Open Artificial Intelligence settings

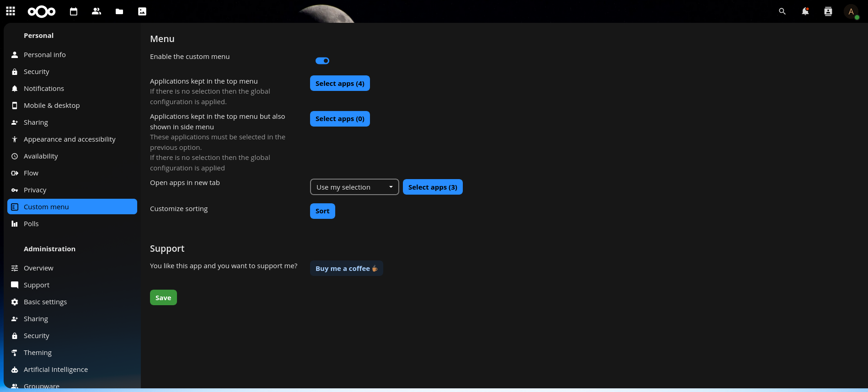[x=72, y=370]
